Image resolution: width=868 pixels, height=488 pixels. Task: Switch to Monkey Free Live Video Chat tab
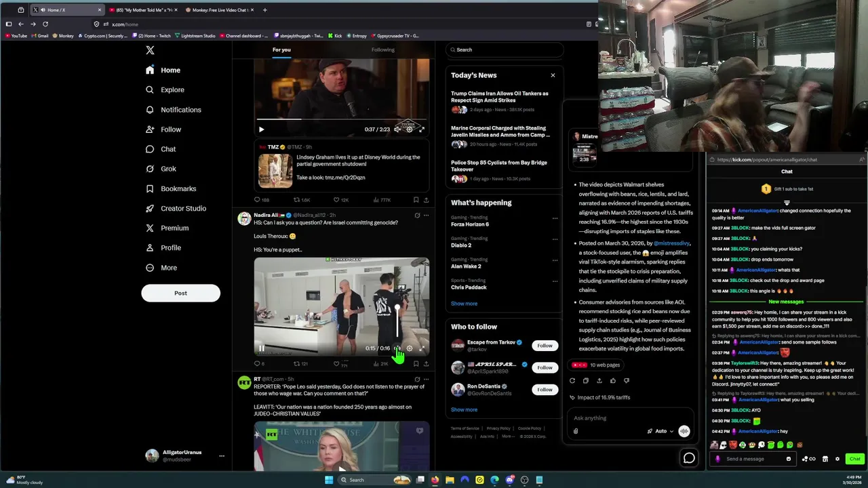[x=221, y=10]
